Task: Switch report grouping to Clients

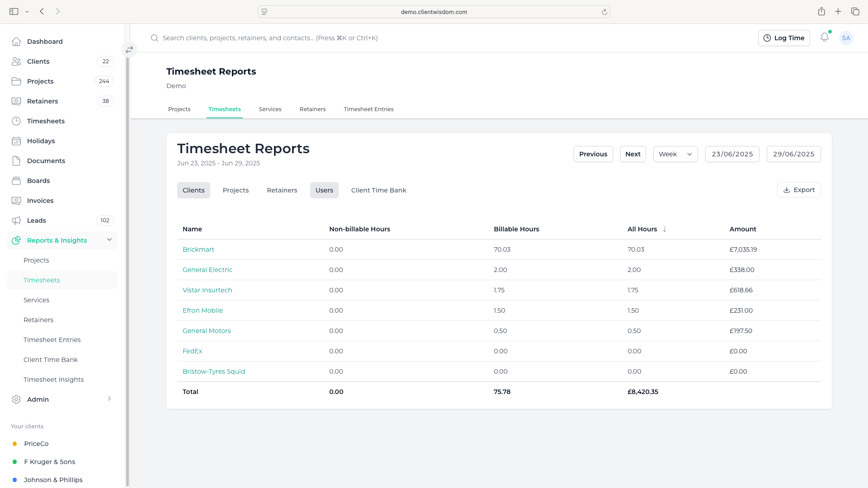Action: (x=193, y=190)
